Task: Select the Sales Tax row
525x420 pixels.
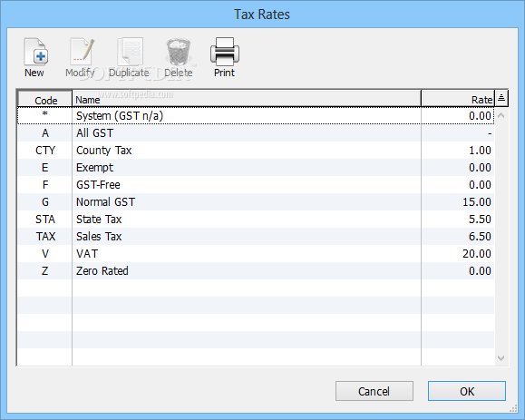Action: (256, 237)
